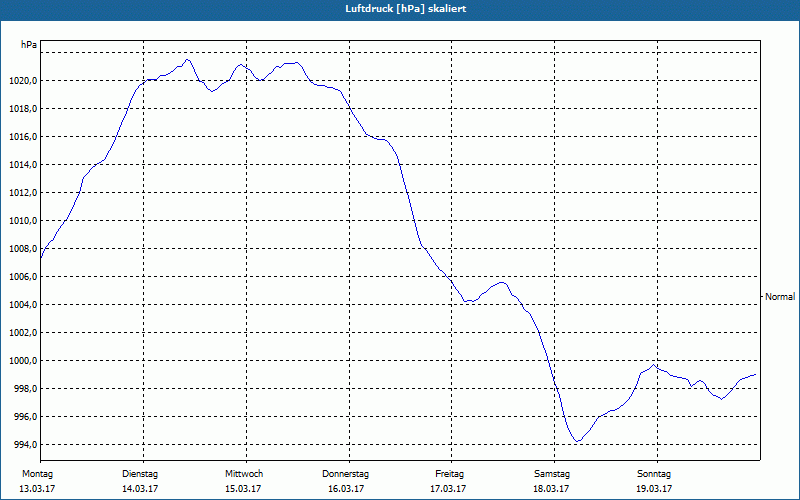Click the Montag day label
800x500 pixels.
(37, 474)
